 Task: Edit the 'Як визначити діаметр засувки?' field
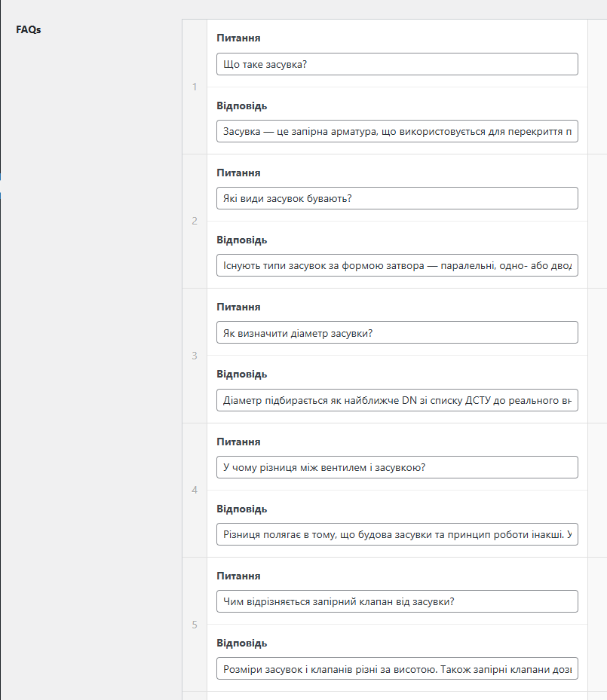coord(397,332)
